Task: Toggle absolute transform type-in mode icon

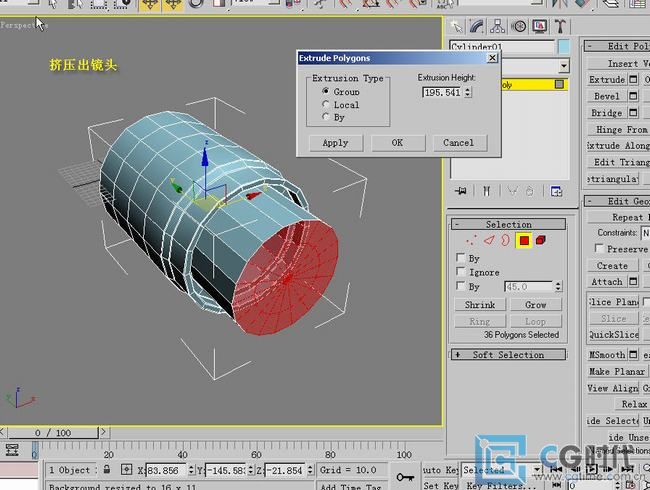Action: (x=126, y=470)
